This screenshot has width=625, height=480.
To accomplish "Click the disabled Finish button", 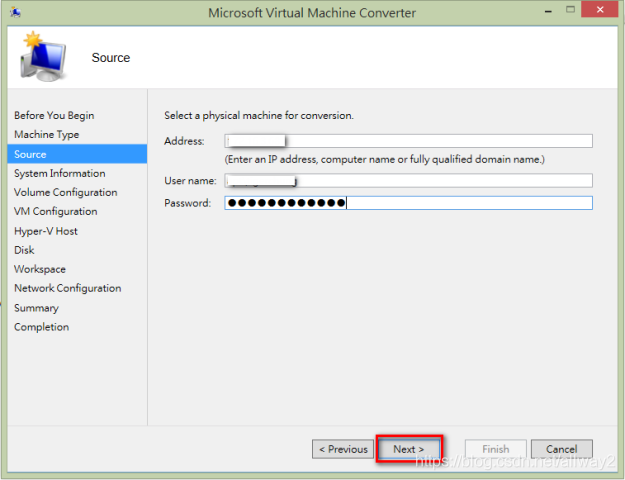I will pos(495,449).
